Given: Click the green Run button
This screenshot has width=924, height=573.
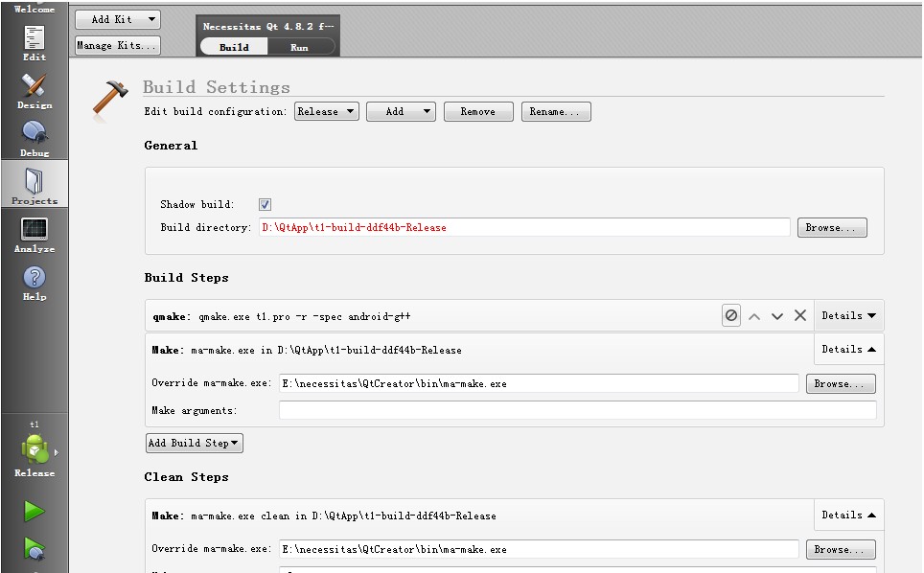Looking at the screenshot, I should tap(35, 511).
